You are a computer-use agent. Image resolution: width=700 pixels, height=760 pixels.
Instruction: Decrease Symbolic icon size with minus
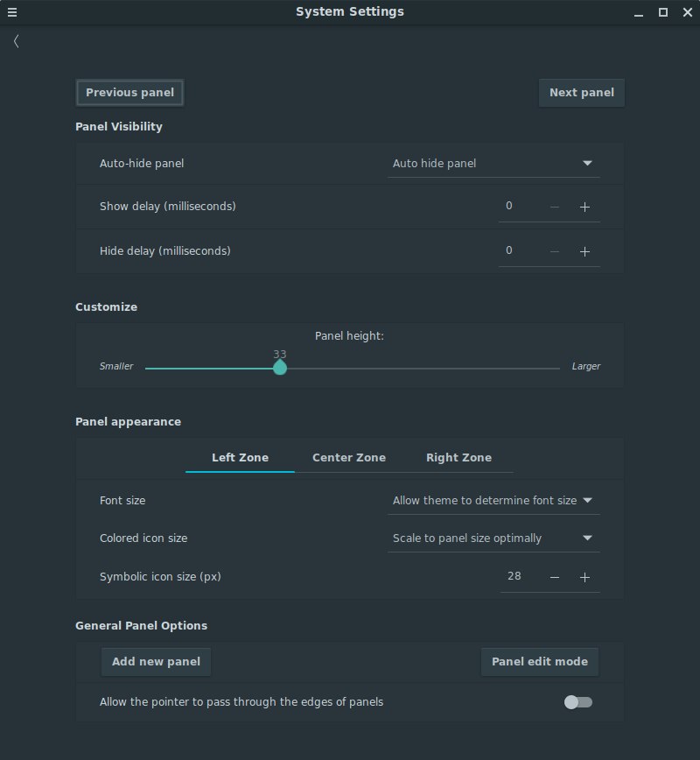click(555, 577)
